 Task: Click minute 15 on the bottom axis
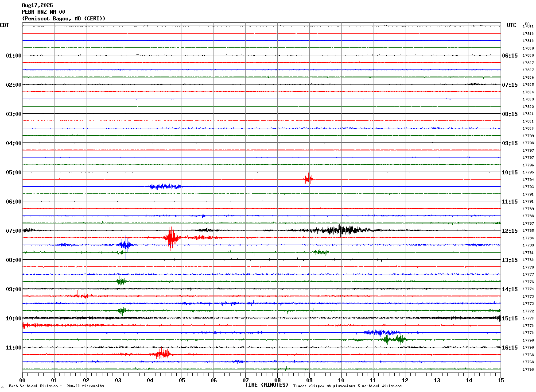pos(501,380)
